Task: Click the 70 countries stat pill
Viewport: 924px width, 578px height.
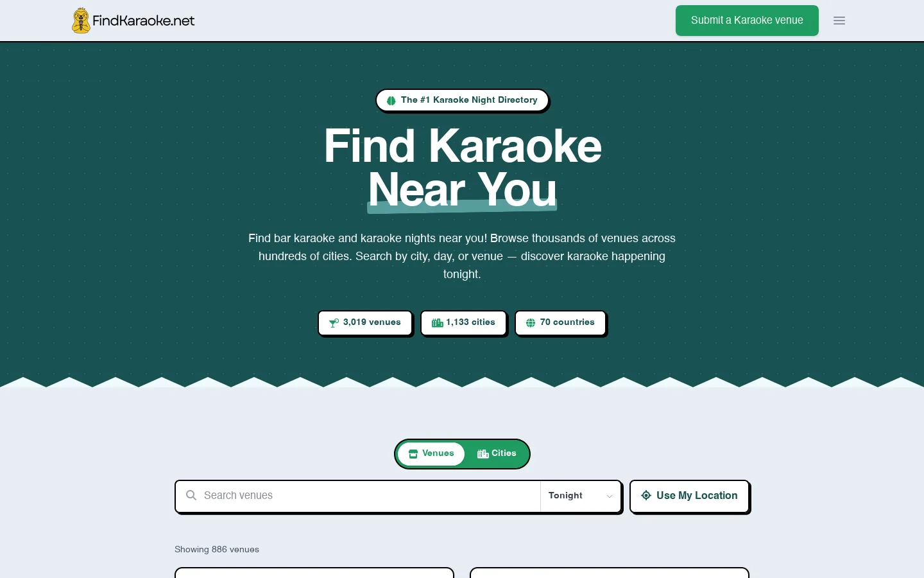Action: [x=560, y=323]
